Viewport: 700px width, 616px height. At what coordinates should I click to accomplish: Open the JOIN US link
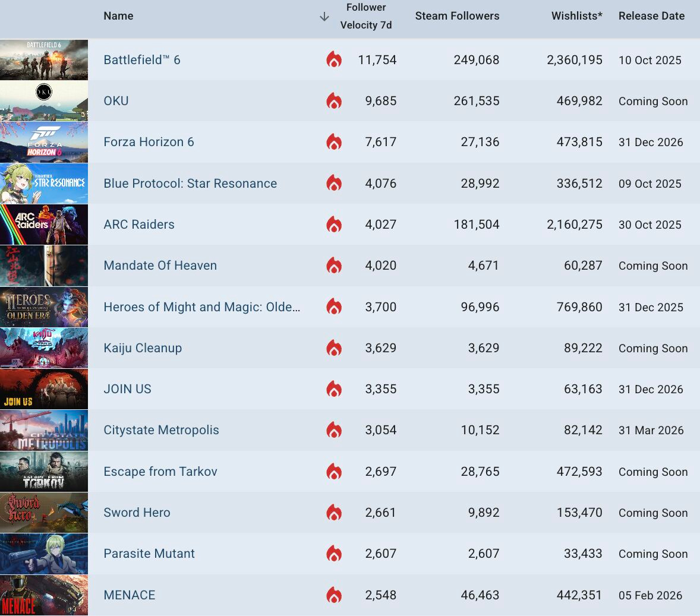[x=127, y=389]
